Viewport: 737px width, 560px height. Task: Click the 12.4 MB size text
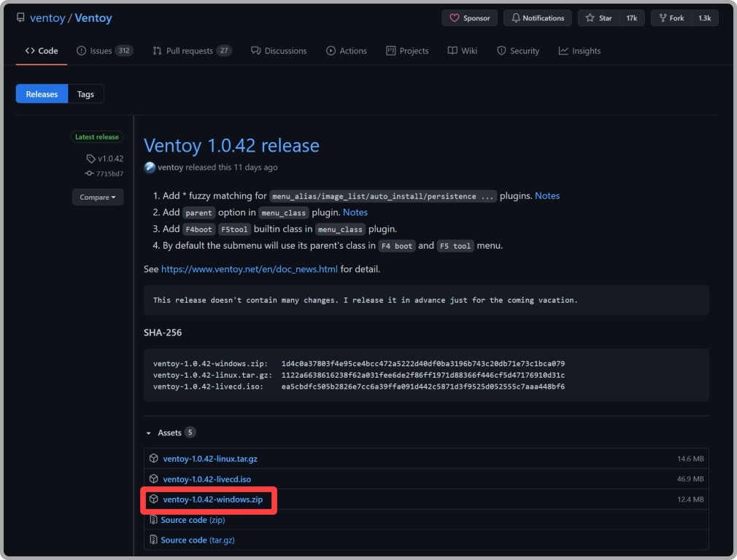point(690,499)
